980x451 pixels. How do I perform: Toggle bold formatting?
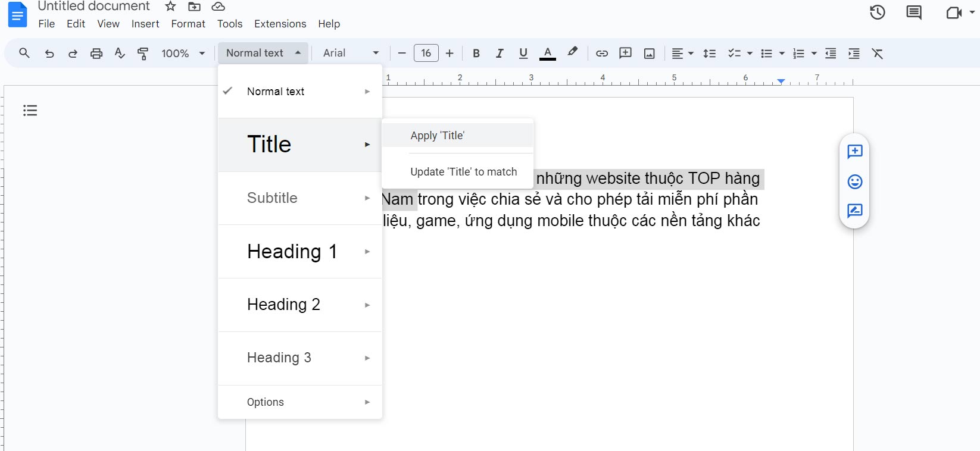(x=476, y=54)
